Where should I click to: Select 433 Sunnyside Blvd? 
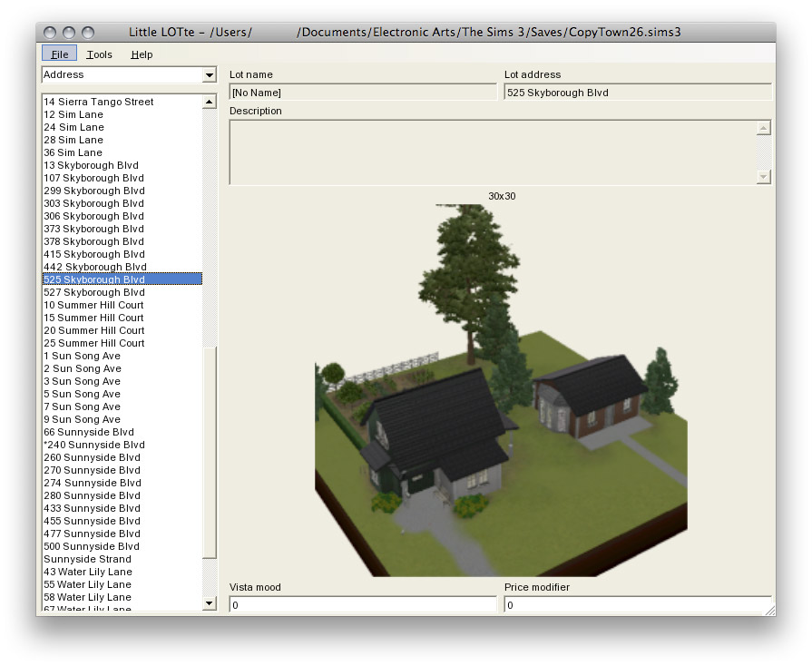(x=122, y=507)
